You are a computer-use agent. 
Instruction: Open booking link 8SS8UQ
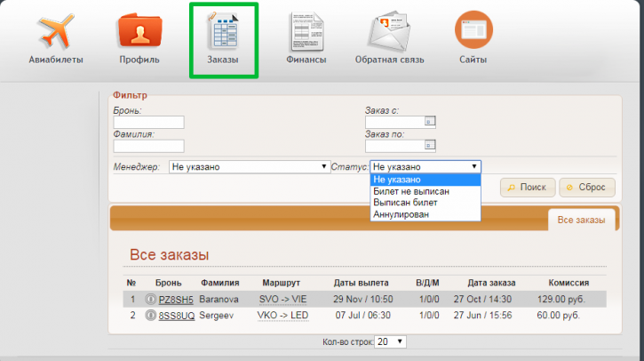177,316
